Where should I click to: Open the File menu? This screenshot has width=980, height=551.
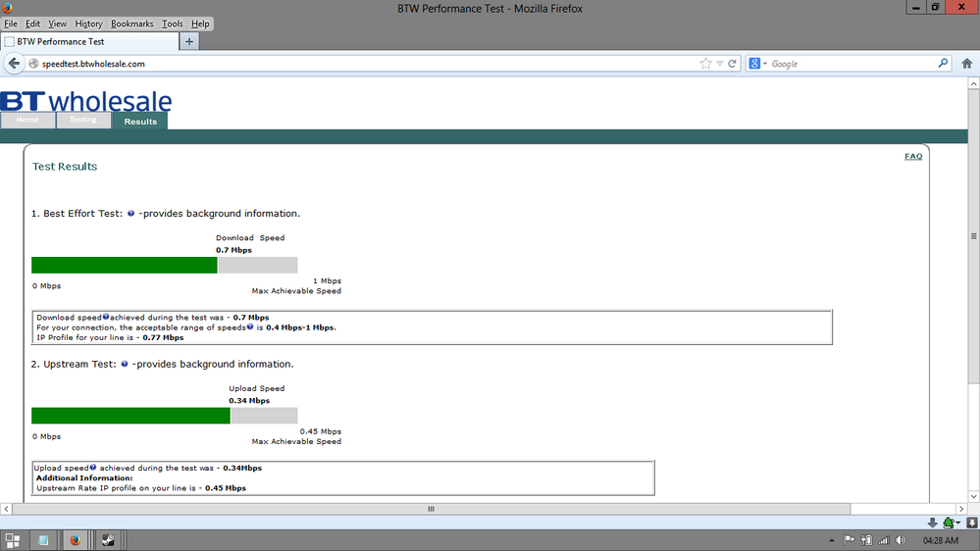coord(11,24)
